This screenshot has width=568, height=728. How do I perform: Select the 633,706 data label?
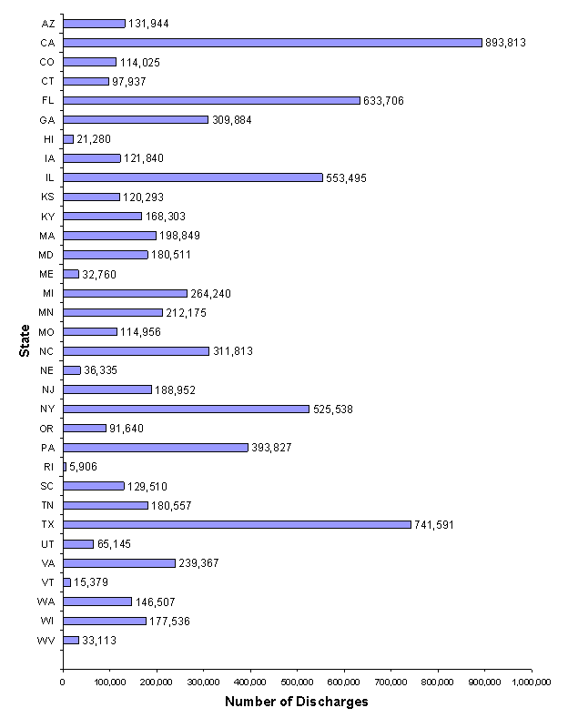(384, 100)
